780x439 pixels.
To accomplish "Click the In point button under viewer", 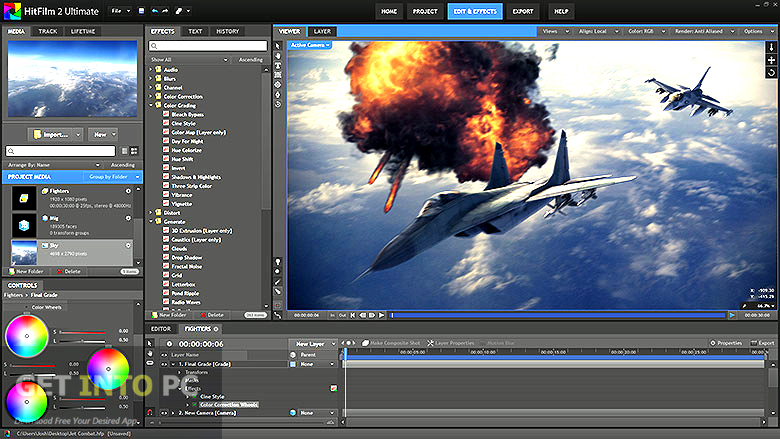I will pos(332,315).
